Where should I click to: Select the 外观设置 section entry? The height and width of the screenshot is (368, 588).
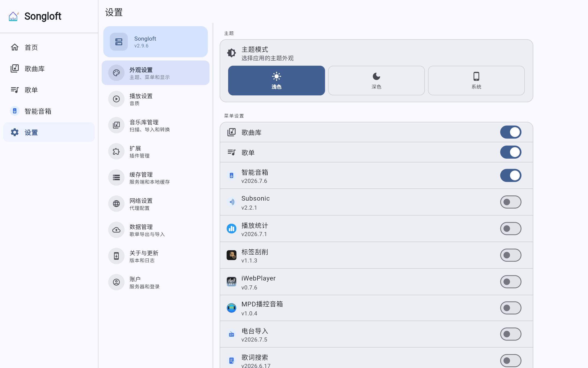155,73
